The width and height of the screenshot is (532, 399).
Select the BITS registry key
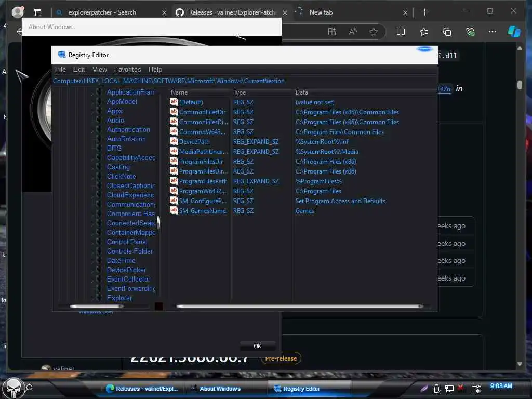[114, 148]
